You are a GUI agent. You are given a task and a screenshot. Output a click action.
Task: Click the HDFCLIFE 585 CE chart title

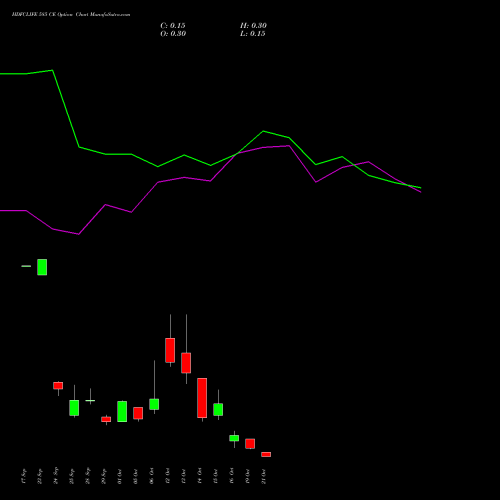click(x=71, y=15)
